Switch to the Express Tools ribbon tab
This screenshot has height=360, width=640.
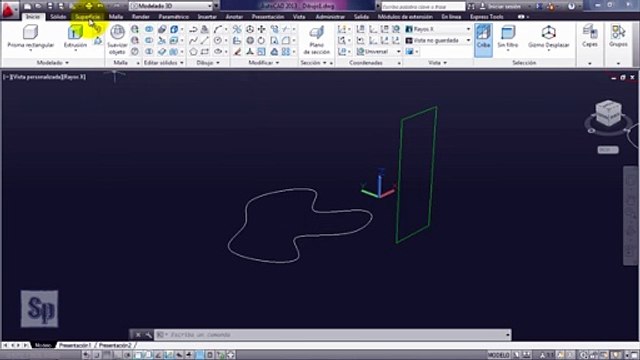tap(487, 17)
